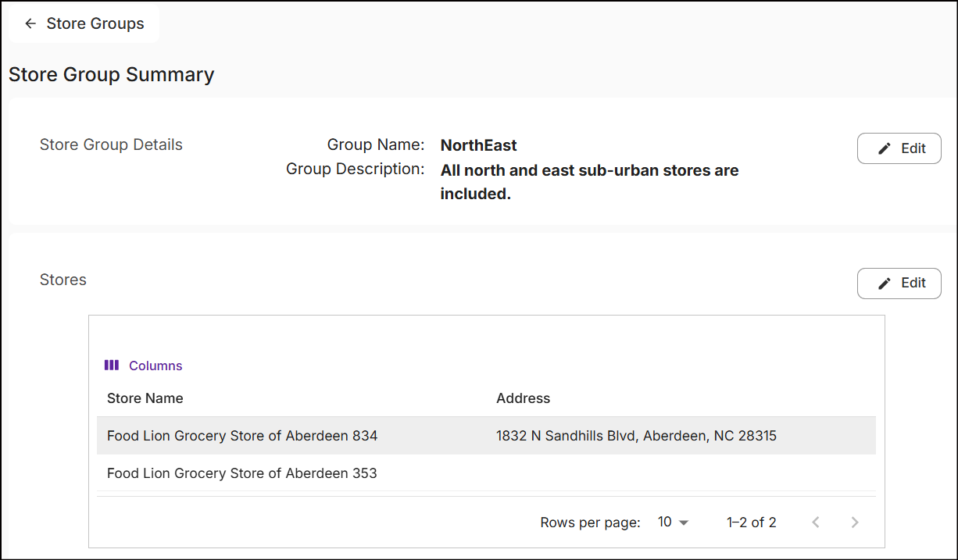Click the 1–2 of 2 pagination label
This screenshot has height=560, width=958.
pos(752,523)
